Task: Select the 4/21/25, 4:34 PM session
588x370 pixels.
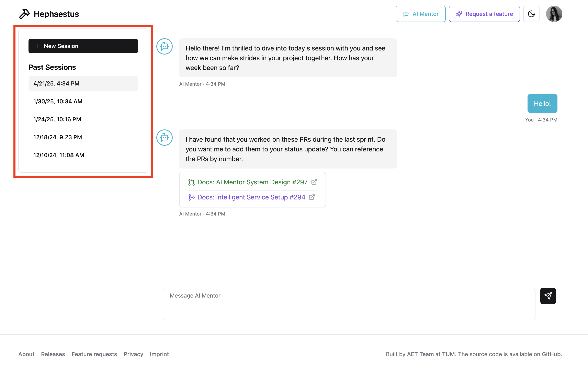Action: pyautogui.click(x=83, y=83)
